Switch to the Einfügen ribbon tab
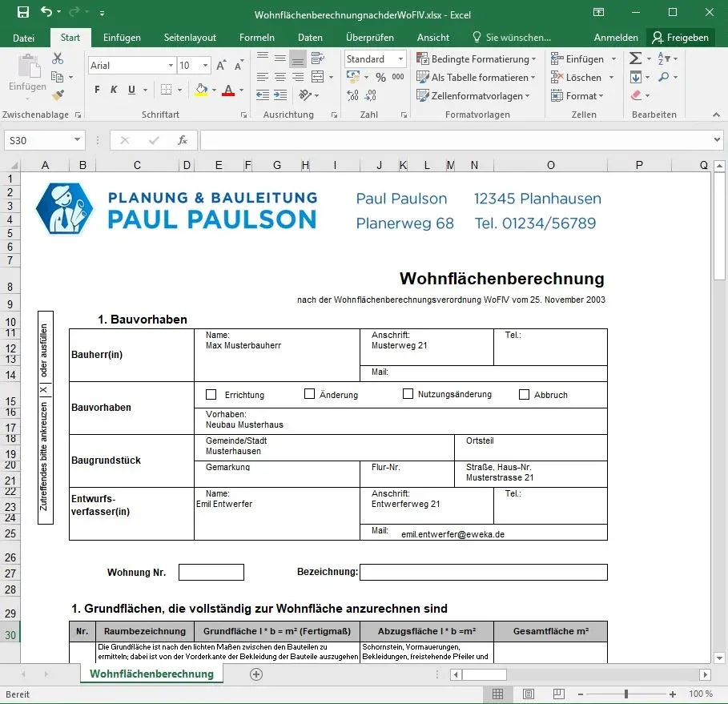The width and height of the screenshot is (728, 704). pos(122,38)
